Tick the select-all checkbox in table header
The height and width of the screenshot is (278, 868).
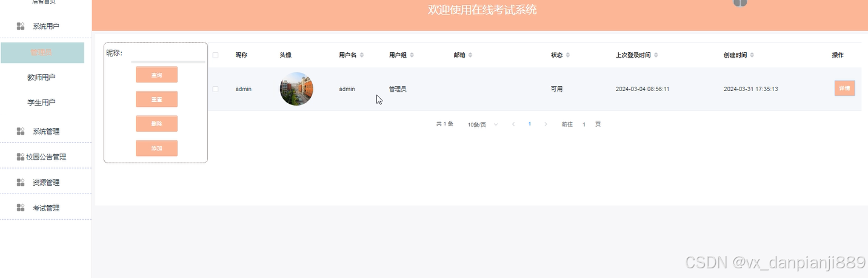coord(215,55)
